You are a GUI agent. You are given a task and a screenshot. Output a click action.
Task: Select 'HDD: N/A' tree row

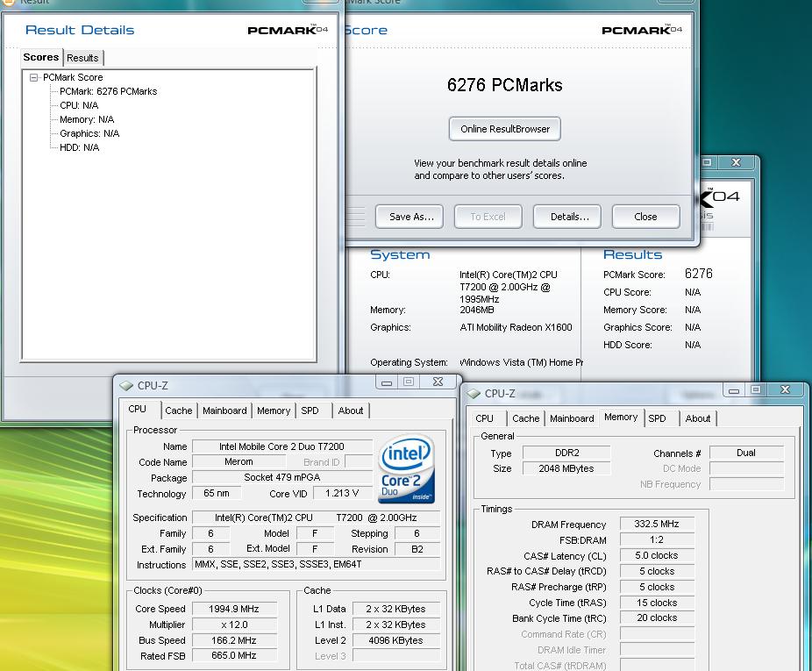[79, 147]
